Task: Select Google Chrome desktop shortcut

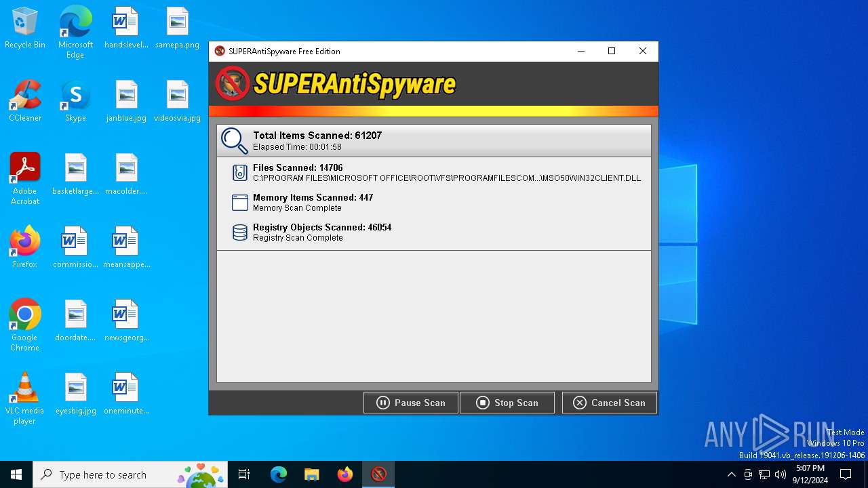Action: 25,325
